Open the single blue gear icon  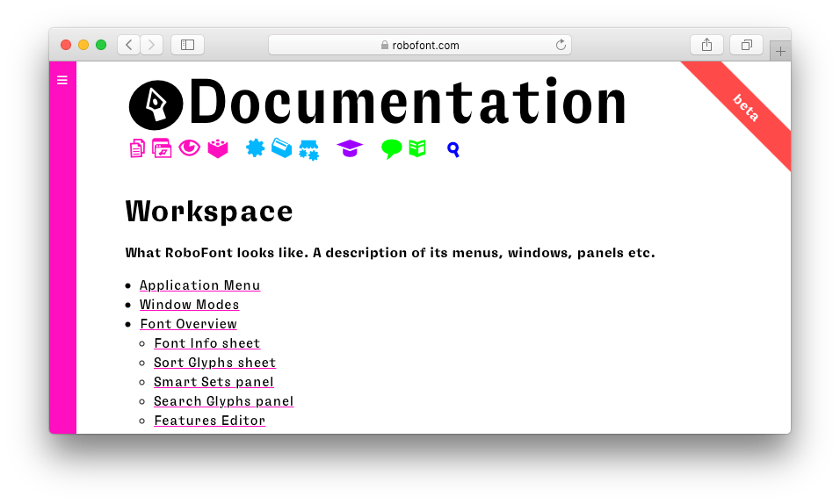(255, 148)
